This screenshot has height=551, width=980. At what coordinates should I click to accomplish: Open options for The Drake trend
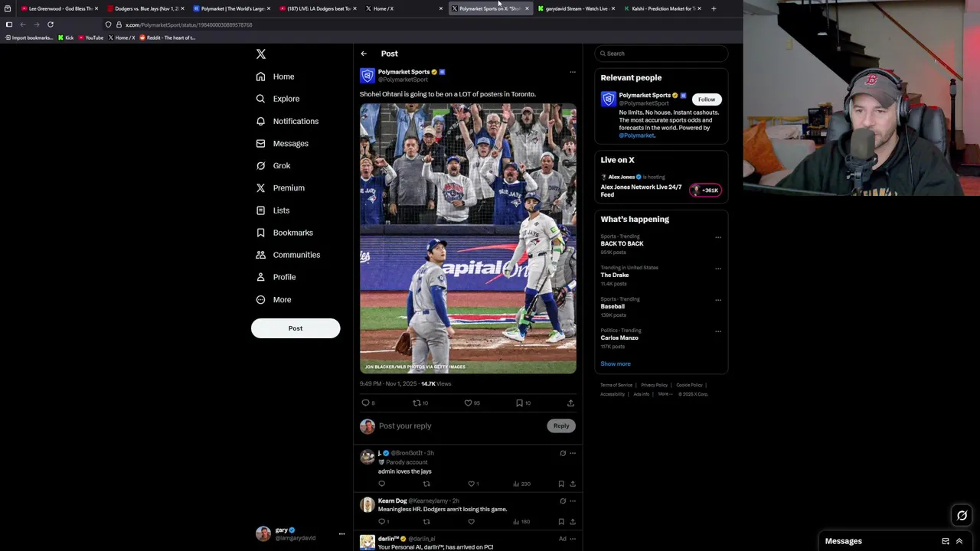tap(718, 269)
